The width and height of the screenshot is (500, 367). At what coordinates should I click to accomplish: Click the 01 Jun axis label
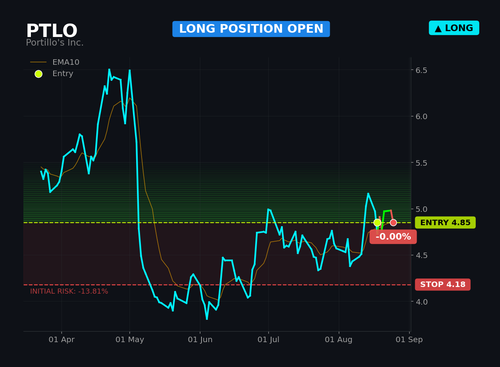pos(200,339)
